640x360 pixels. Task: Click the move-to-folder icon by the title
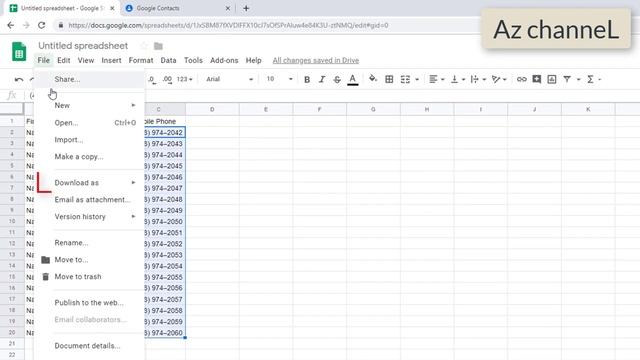coord(158,46)
